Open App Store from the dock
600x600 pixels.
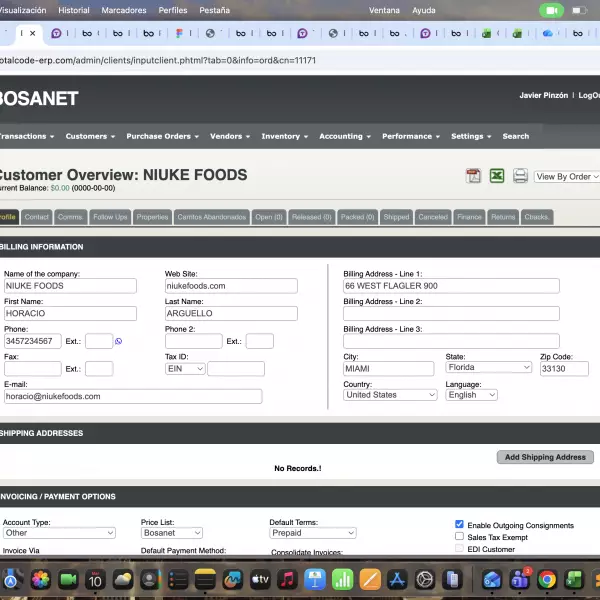point(397,580)
